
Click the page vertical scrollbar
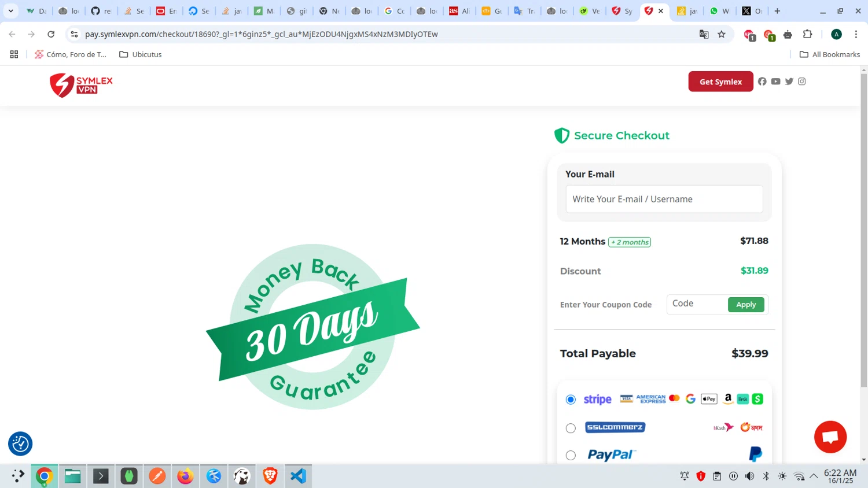pos(864,230)
